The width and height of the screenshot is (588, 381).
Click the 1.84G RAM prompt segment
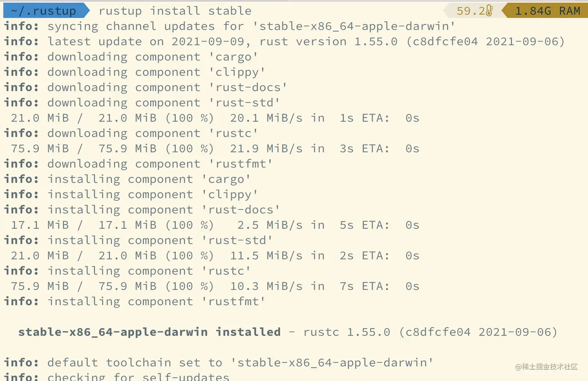pos(544,11)
